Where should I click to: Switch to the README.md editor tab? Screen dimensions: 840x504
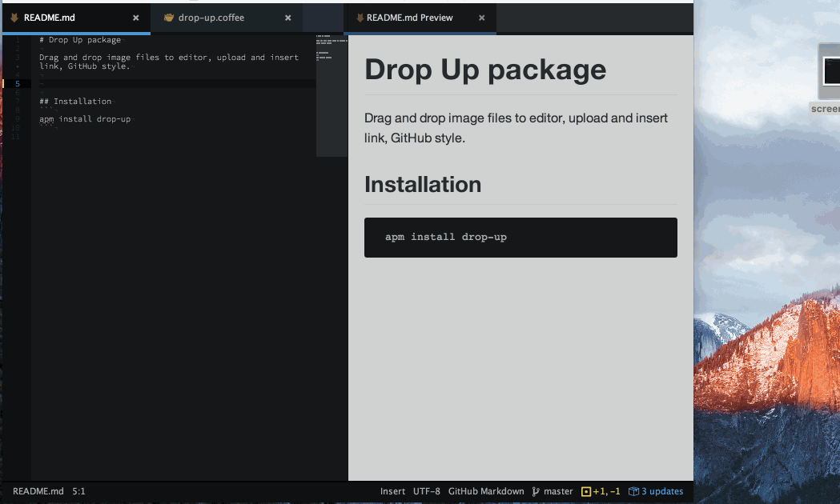pos(76,18)
